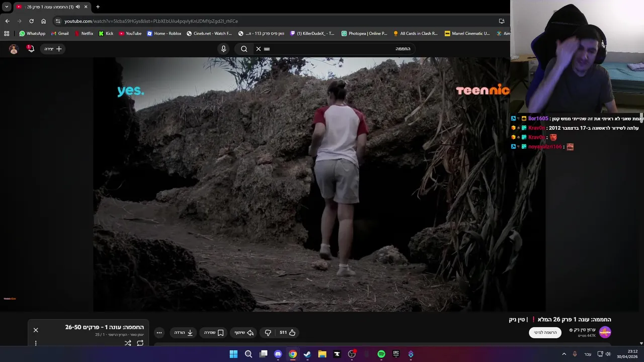This screenshot has height=362, width=644.
Task: Toggle playlist loop
Action: (x=140, y=343)
